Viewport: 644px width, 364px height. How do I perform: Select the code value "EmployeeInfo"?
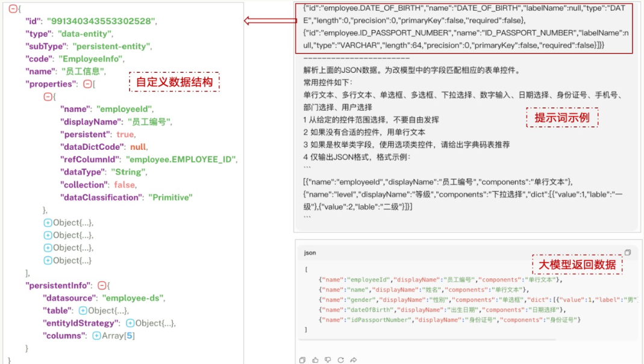point(91,59)
